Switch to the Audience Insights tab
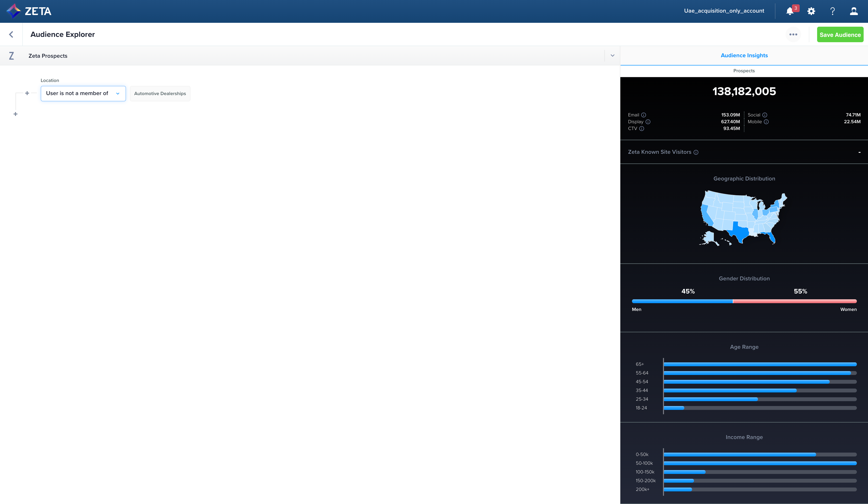This screenshot has width=868, height=504. point(744,56)
